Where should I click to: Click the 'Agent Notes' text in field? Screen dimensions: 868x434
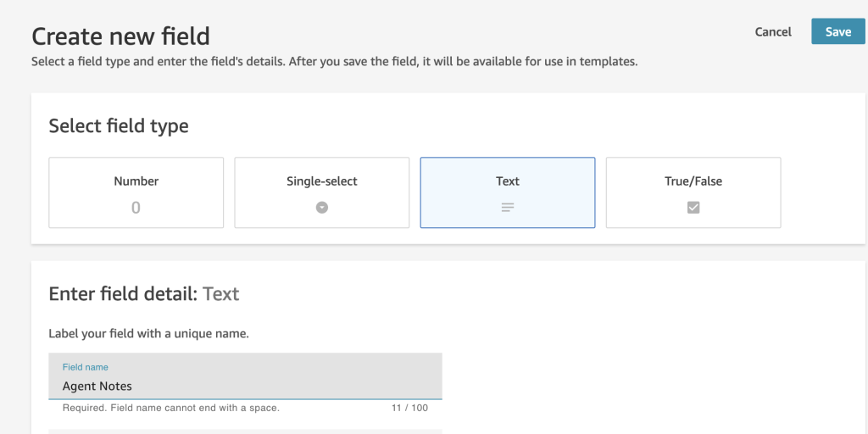tap(97, 386)
